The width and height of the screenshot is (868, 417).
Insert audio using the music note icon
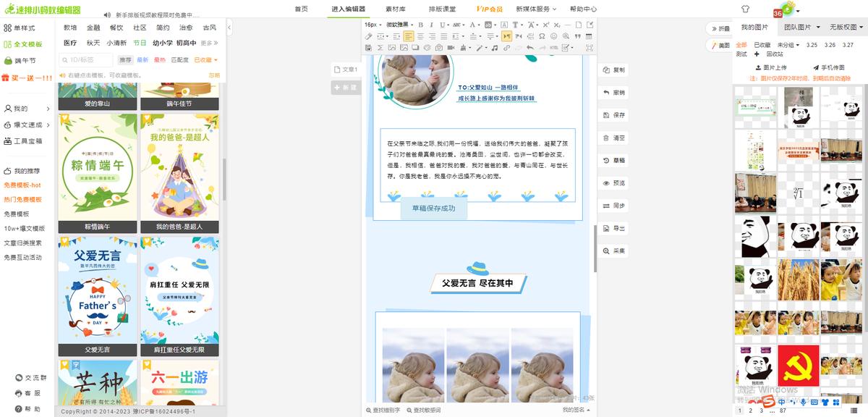point(494,48)
